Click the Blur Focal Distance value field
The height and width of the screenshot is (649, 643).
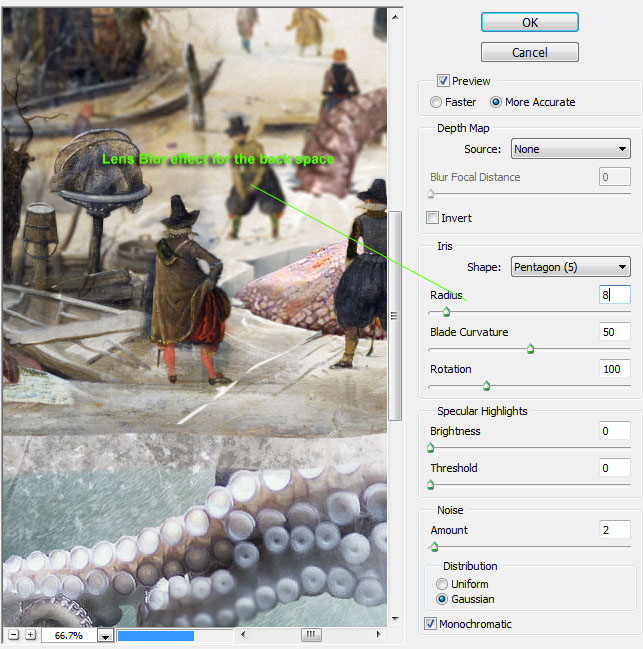pyautogui.click(x=614, y=177)
